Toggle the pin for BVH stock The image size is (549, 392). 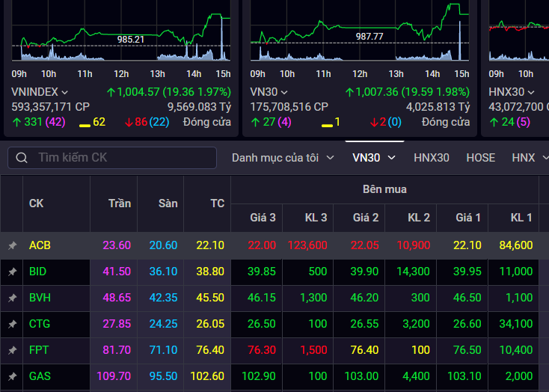pyautogui.click(x=12, y=298)
